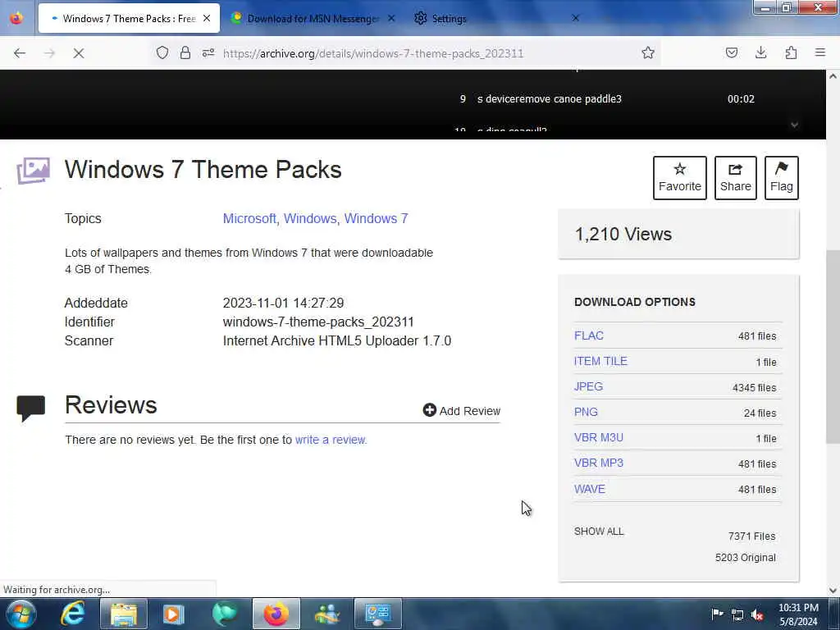Open the Windows Start orb
840x630 pixels.
click(x=21, y=614)
